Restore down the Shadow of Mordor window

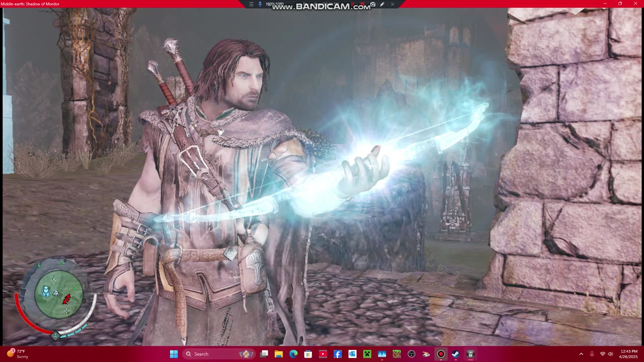coord(620,4)
